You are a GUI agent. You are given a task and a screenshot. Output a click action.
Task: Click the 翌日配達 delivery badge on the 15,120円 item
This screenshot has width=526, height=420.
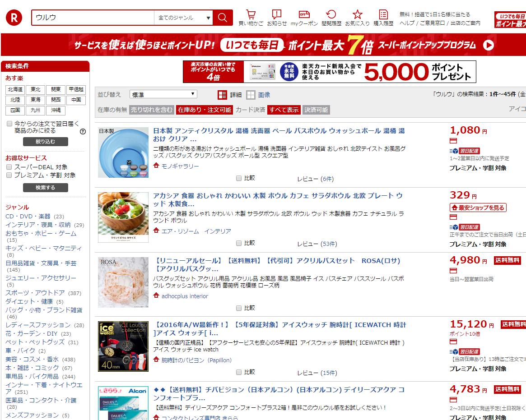pos(469,351)
